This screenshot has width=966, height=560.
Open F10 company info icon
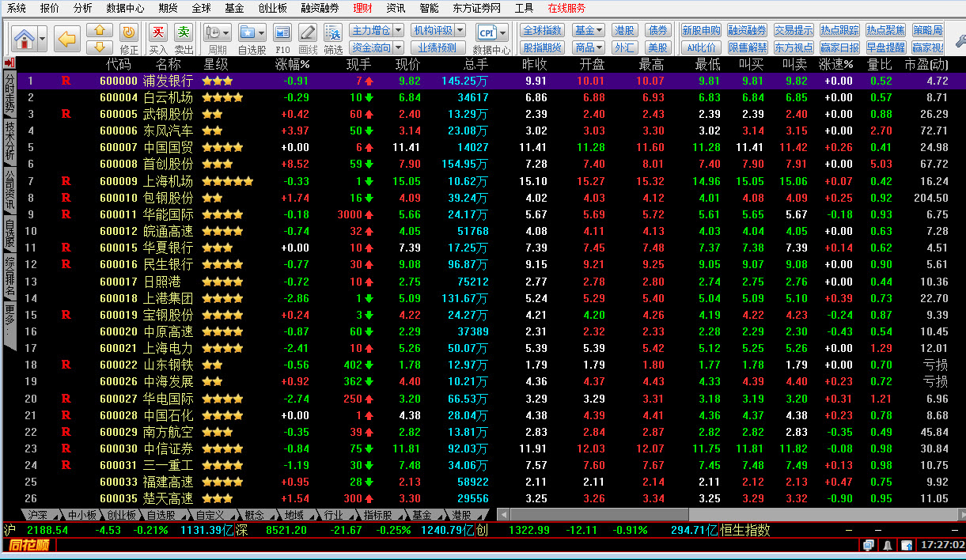pos(282,32)
